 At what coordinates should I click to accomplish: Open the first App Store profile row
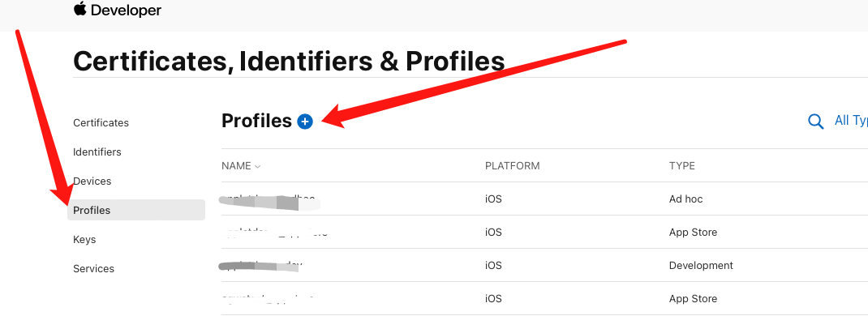pos(544,232)
